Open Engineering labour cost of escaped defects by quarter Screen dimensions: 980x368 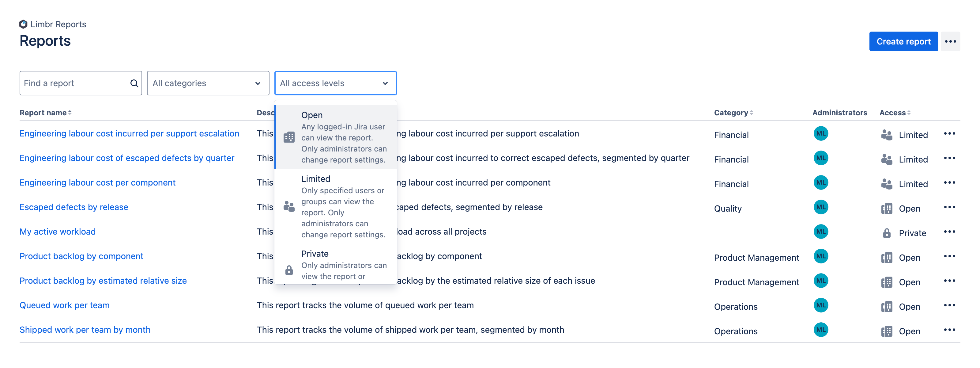127,158
